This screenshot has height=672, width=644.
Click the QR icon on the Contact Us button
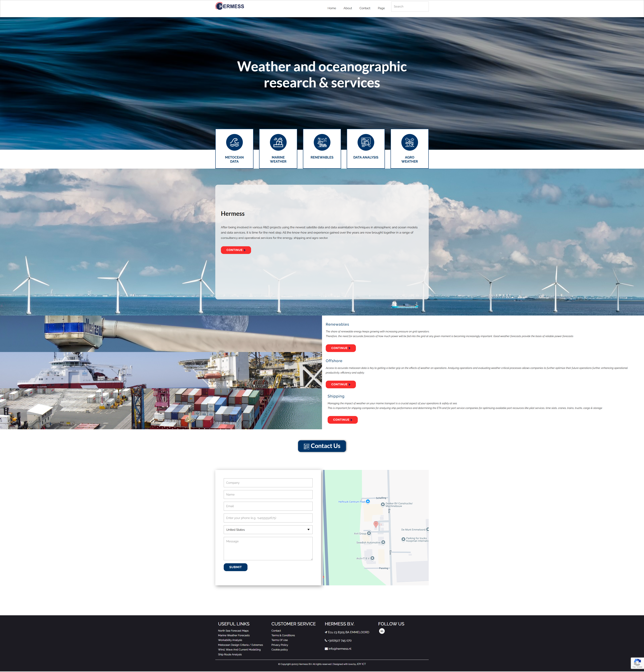[306, 446]
